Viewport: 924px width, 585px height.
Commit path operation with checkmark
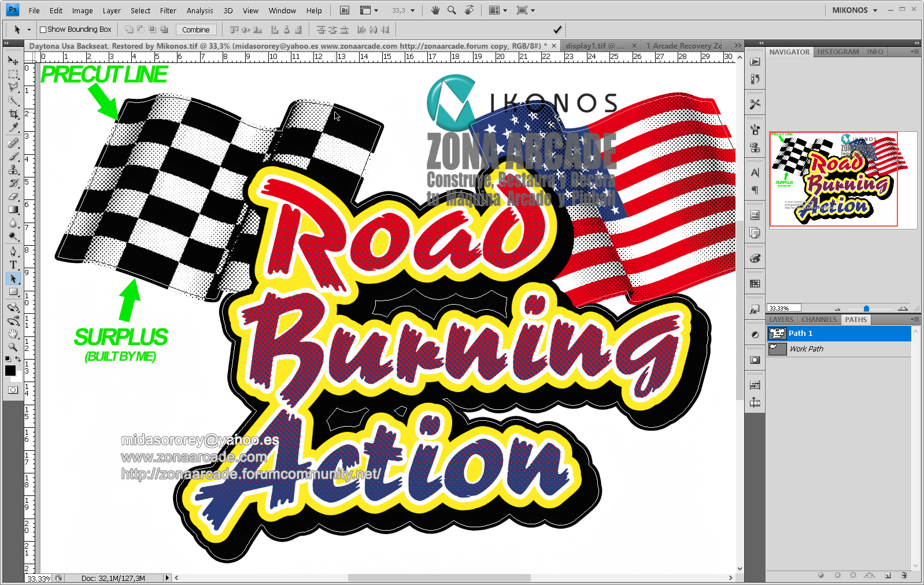pyautogui.click(x=557, y=29)
